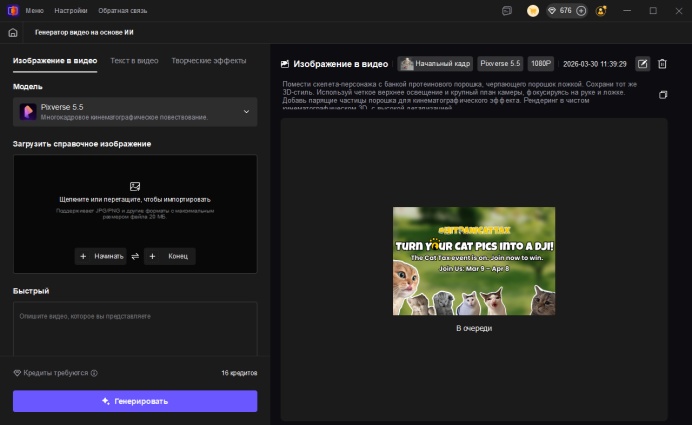Click the edit icon beside the timestamp
The width and height of the screenshot is (692, 425).
pos(643,64)
